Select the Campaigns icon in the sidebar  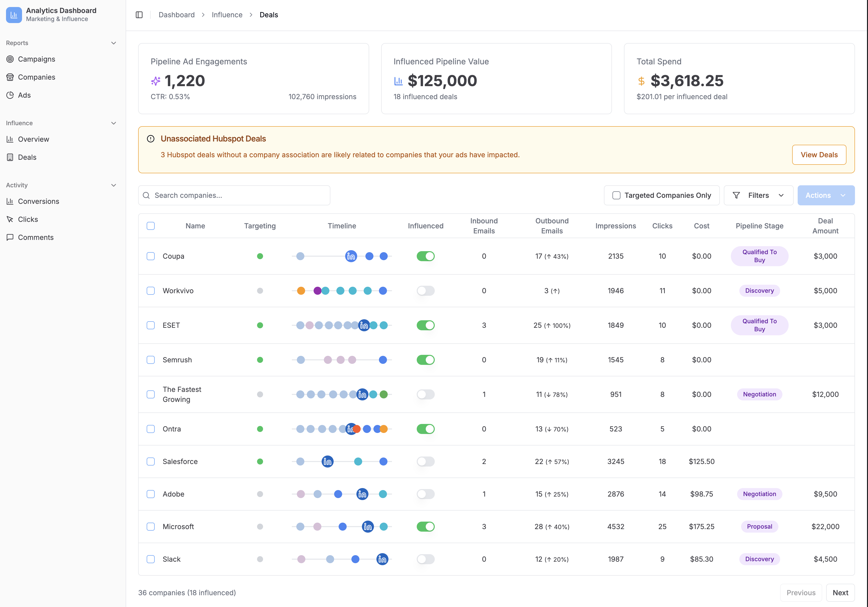click(x=10, y=59)
